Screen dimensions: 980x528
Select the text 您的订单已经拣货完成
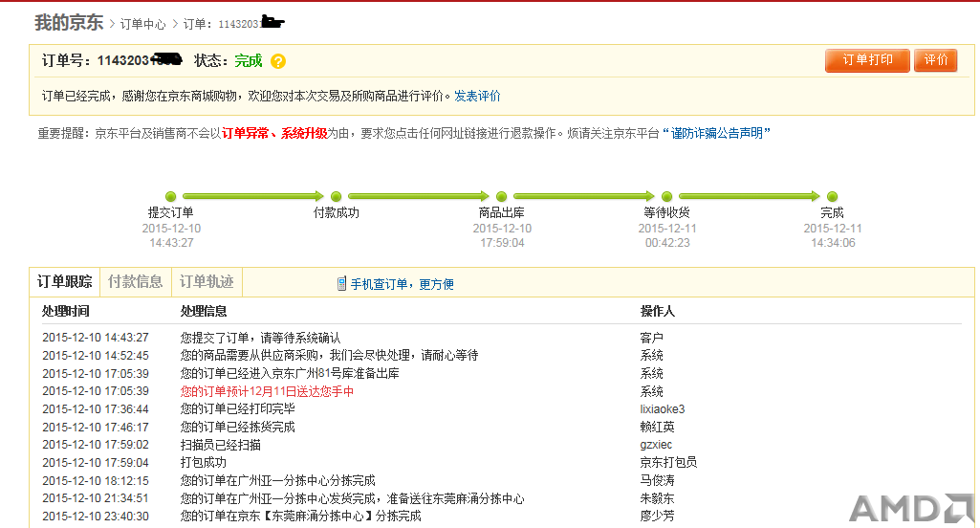[x=237, y=428]
